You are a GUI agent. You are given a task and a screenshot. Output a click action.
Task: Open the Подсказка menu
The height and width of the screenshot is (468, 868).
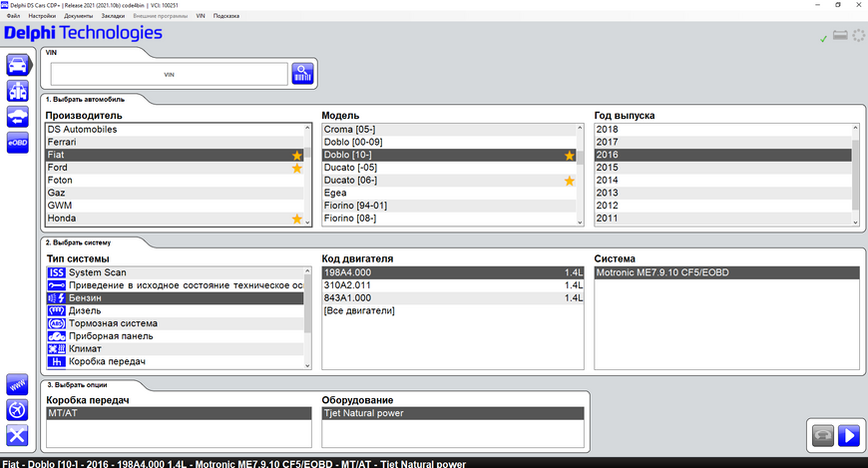(x=226, y=16)
